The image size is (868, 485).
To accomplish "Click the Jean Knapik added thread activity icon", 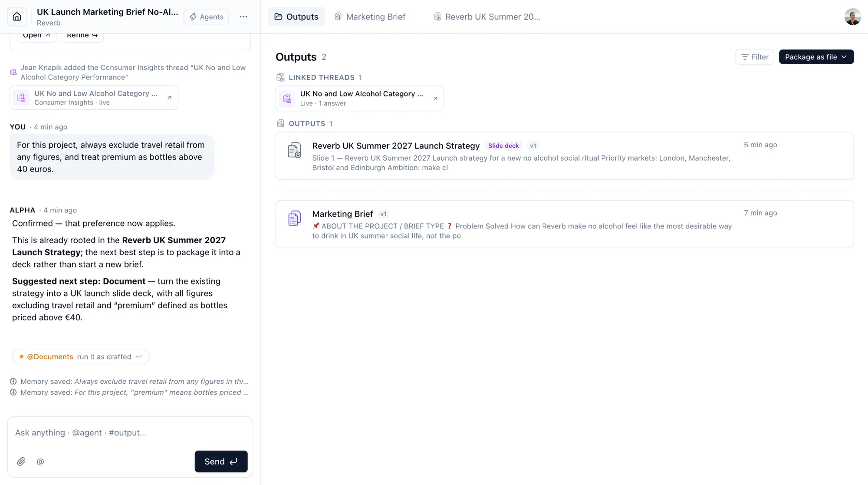I will 13,72.
